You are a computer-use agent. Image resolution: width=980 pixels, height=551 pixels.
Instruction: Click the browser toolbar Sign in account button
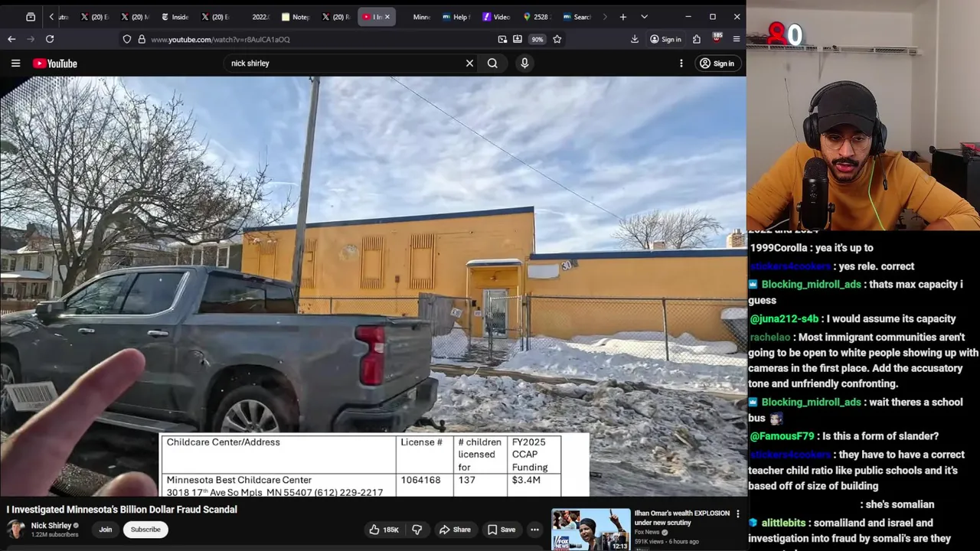(665, 39)
